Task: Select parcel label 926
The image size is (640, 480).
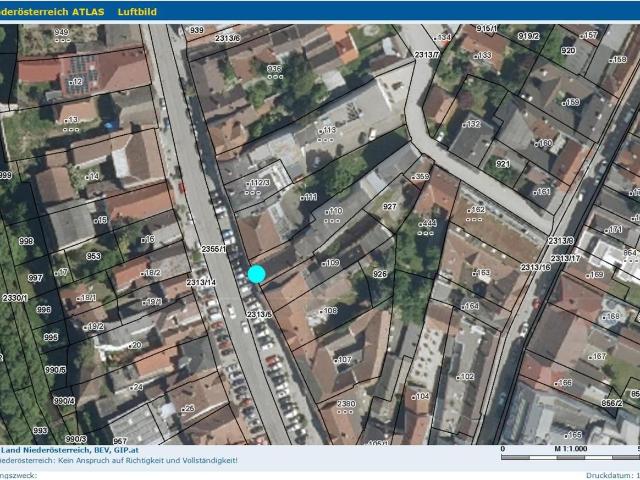Action: pyautogui.click(x=380, y=274)
